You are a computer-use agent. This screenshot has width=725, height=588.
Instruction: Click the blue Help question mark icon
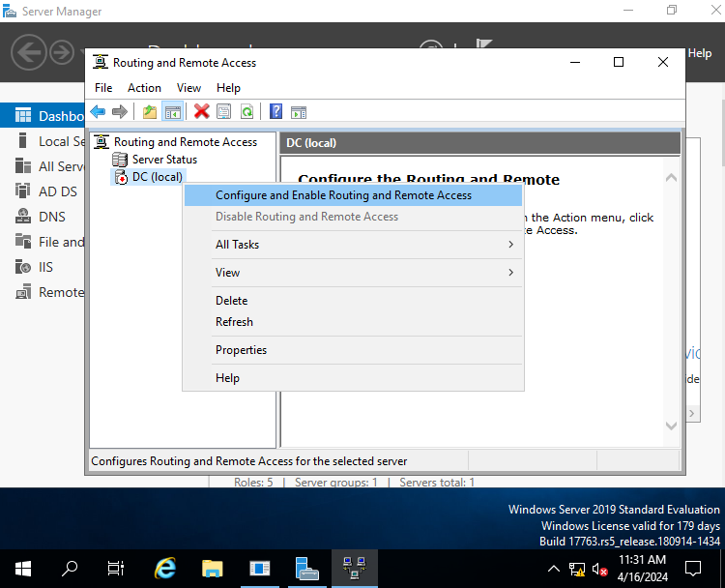click(275, 111)
